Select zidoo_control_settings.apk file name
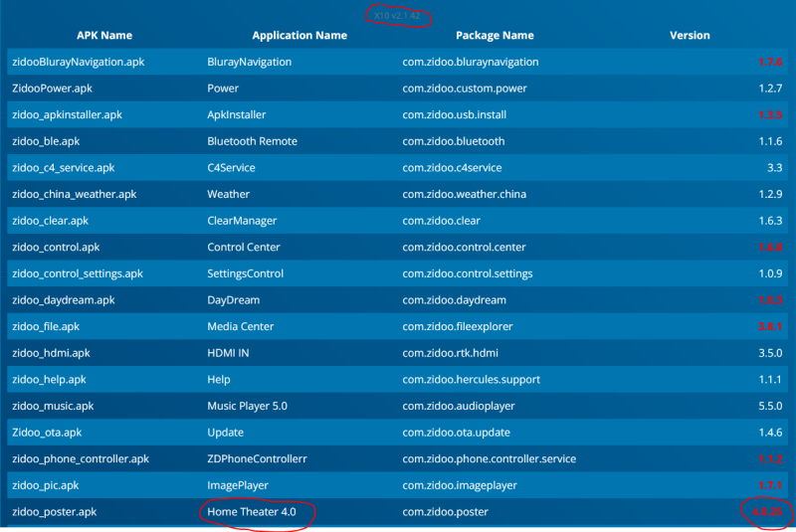 [78, 273]
